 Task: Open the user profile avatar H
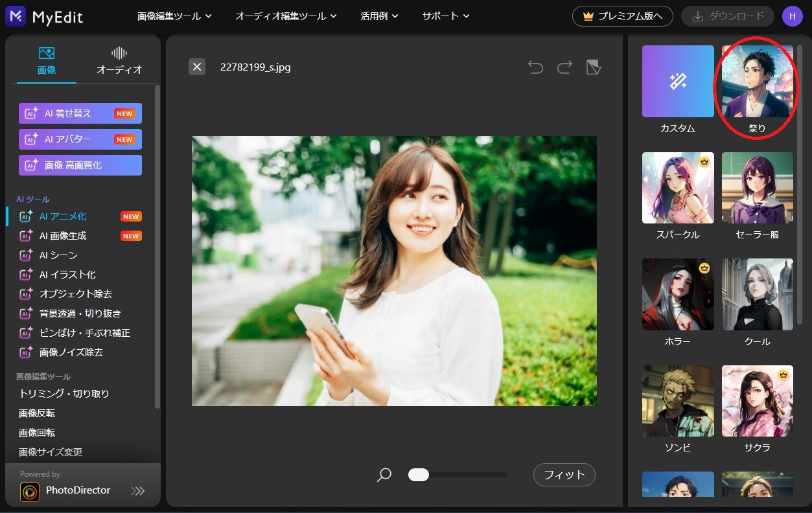[x=792, y=16]
